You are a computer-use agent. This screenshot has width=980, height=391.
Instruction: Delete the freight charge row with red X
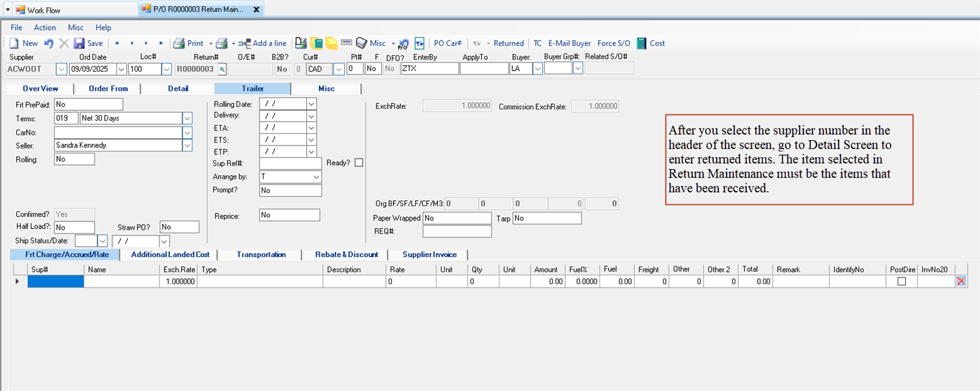pyautogui.click(x=960, y=281)
